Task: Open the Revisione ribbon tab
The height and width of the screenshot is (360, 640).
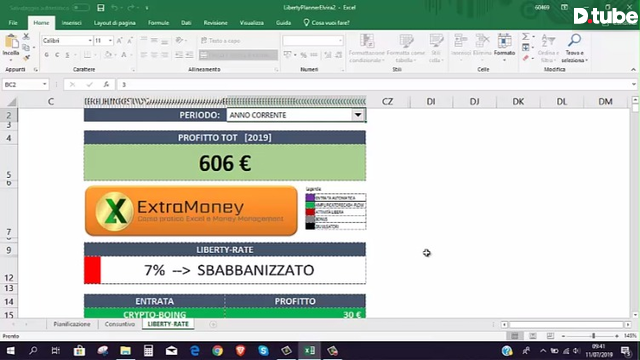Action: [216, 23]
